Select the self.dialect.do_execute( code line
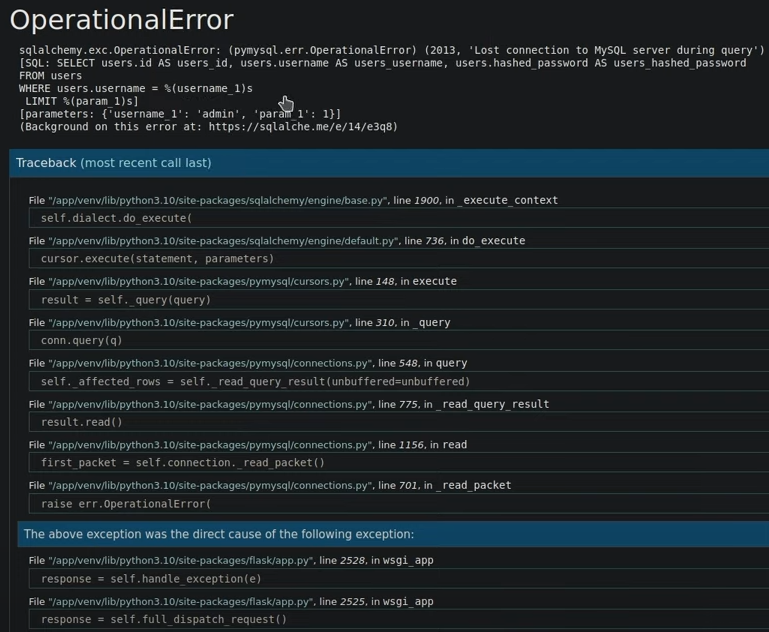This screenshot has width=769, height=632. coord(116,218)
